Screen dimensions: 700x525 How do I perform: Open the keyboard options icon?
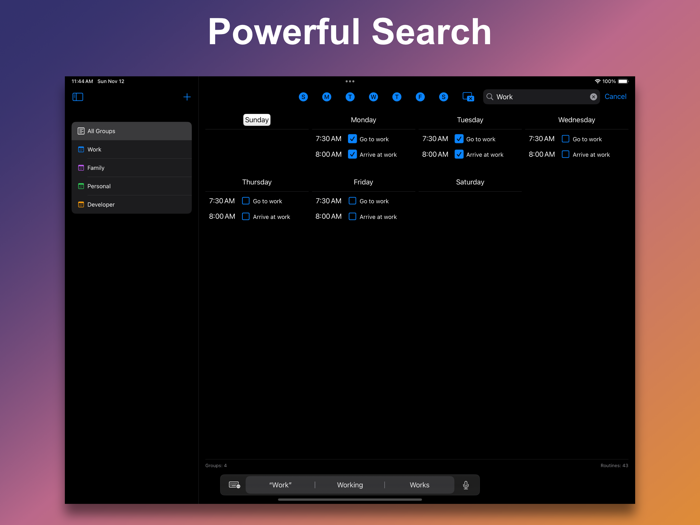point(234,485)
